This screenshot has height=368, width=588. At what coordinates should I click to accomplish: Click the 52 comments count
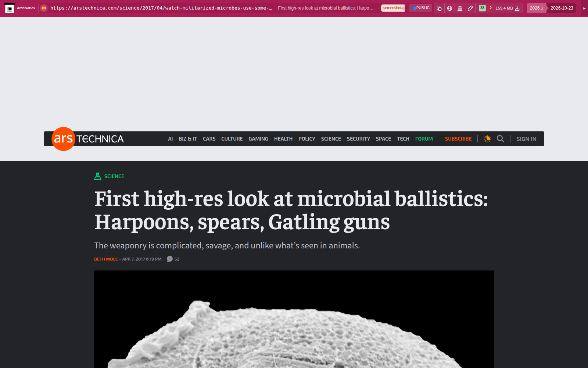tap(177, 259)
